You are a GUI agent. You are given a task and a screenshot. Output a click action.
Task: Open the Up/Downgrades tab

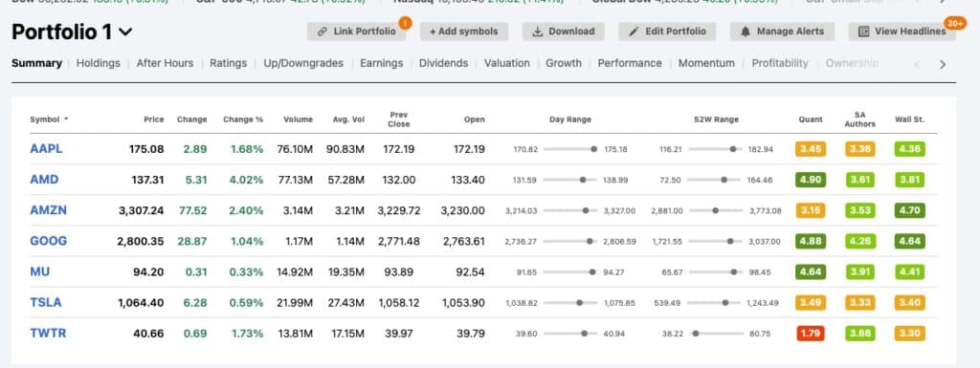(x=303, y=63)
